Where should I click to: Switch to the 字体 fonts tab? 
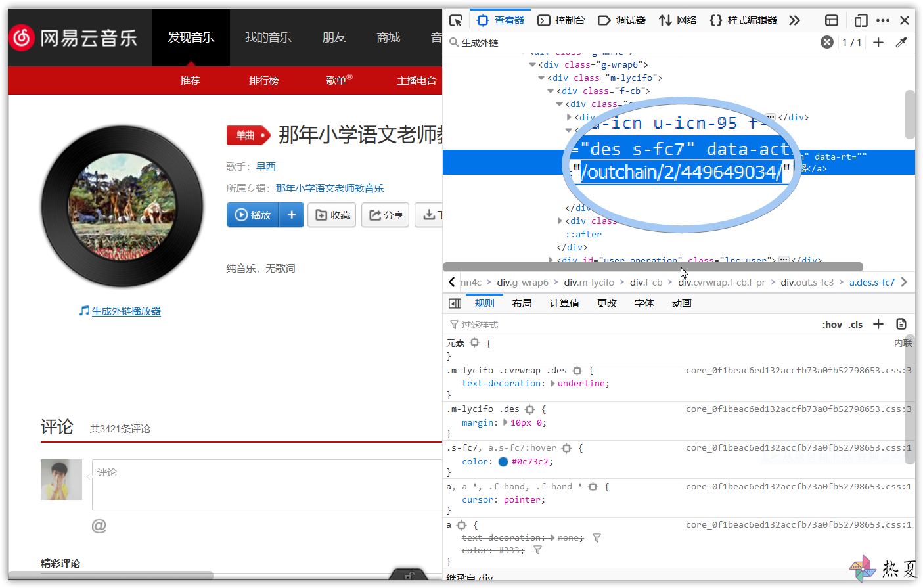(644, 304)
